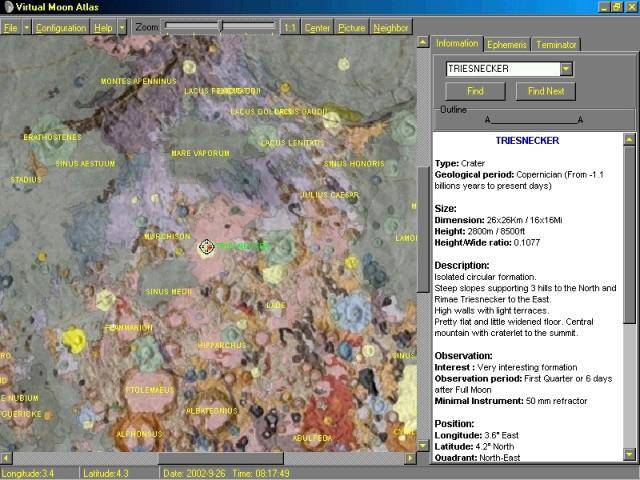Open the TRIESNECKER formation name dropdown
Screen dimensions: 640x480
(x=566, y=69)
